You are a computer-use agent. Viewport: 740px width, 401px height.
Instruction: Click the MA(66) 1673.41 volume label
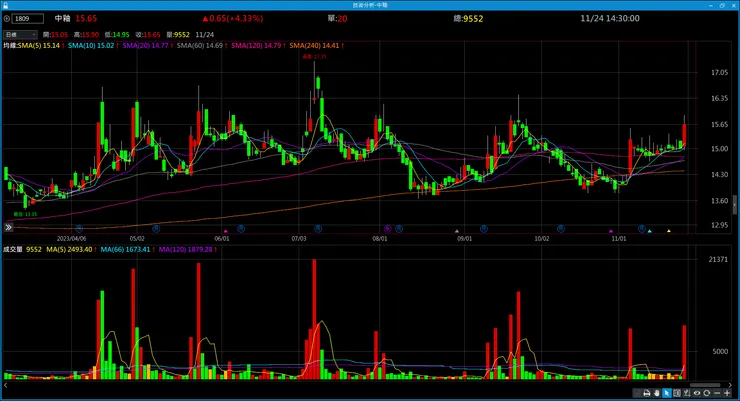pos(127,249)
